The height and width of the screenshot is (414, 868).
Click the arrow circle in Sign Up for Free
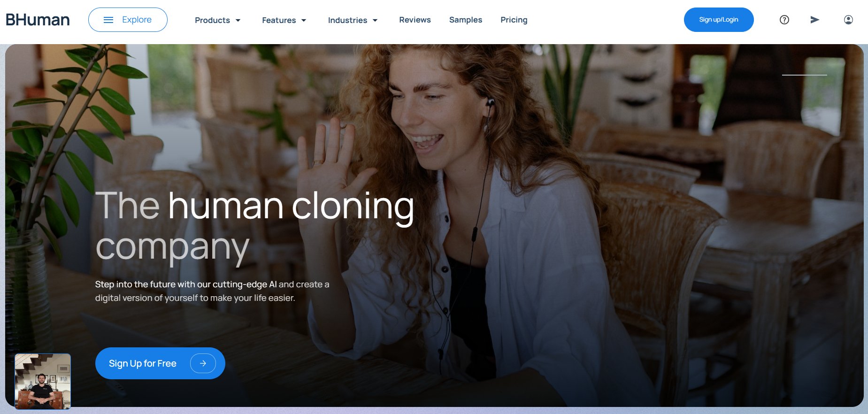pyautogui.click(x=203, y=363)
